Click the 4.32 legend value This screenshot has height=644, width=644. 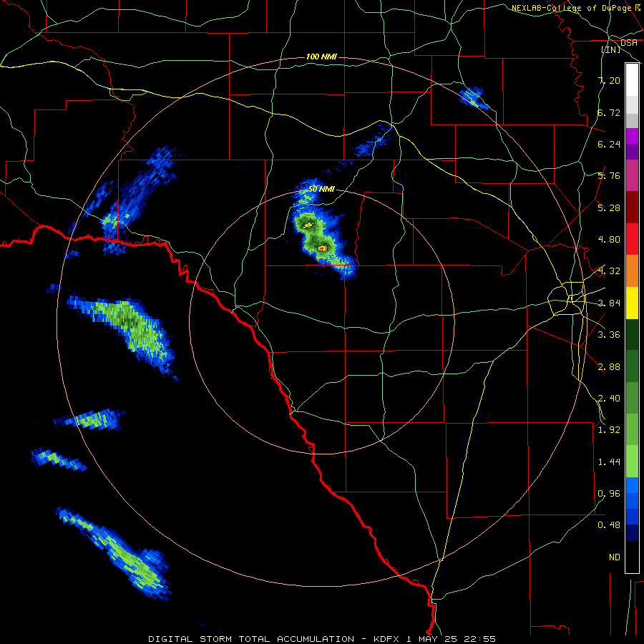coord(609,271)
